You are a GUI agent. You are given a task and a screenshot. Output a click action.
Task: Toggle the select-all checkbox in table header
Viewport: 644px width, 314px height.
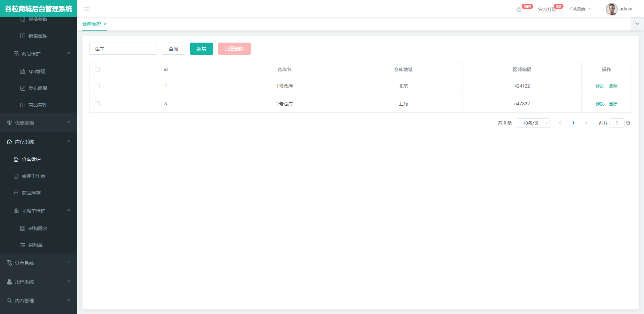97,69
